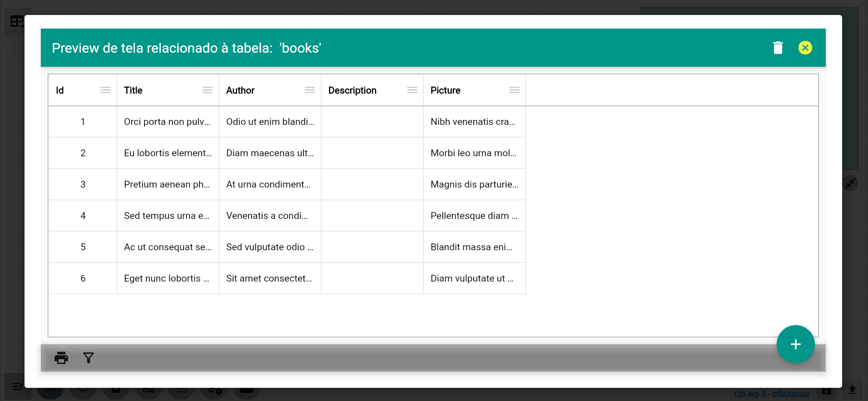Image resolution: width=868 pixels, height=401 pixels.
Task: Add a new record with plus button
Action: (x=795, y=344)
